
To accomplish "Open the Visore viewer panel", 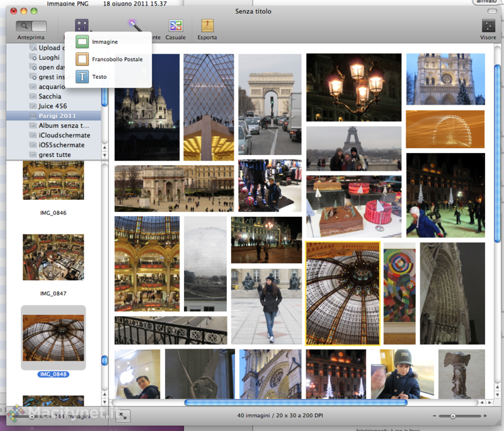I will 488,26.
